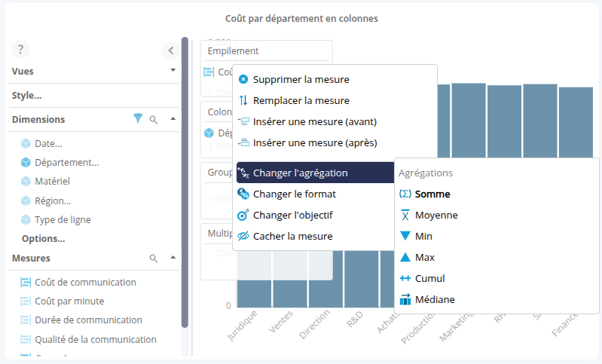
Task: Open the Style... settings
Action: (27, 96)
